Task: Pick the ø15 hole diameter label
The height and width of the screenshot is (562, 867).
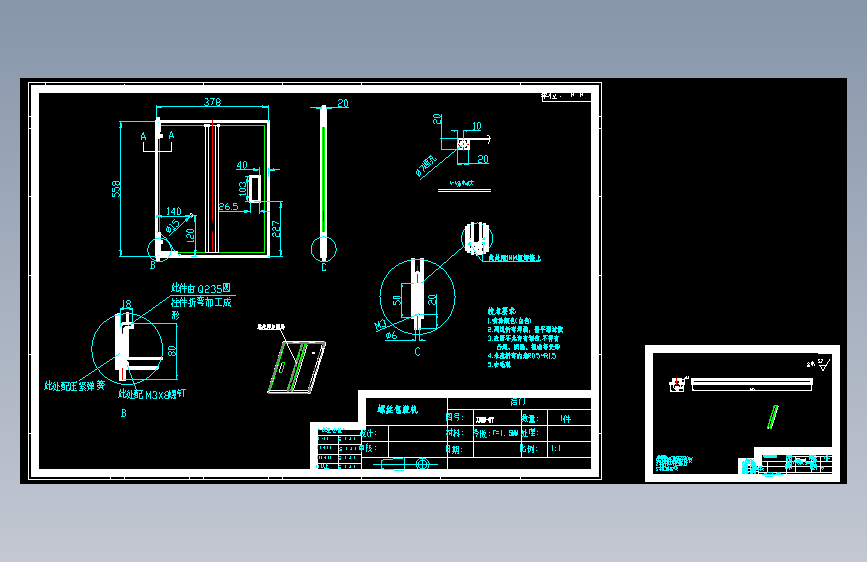Action: (173, 225)
